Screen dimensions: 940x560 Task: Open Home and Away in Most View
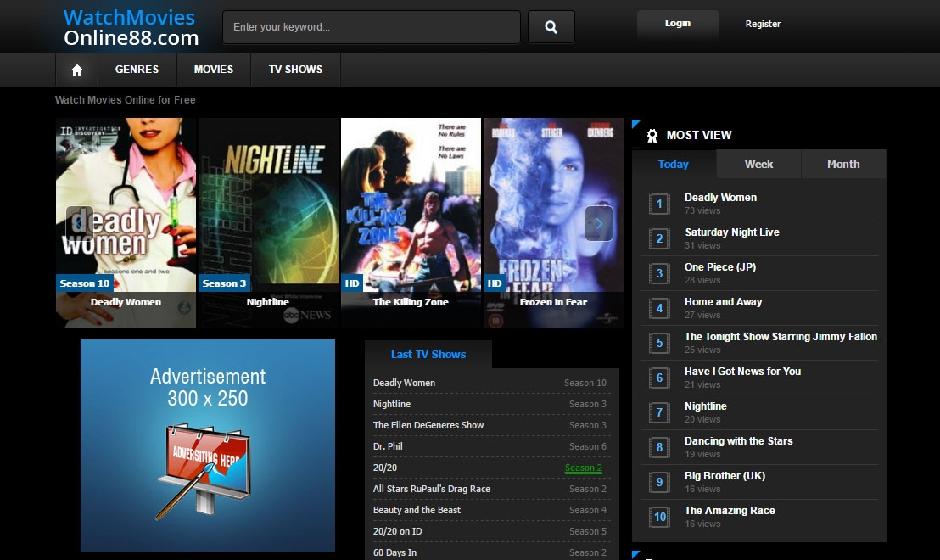coord(723,301)
